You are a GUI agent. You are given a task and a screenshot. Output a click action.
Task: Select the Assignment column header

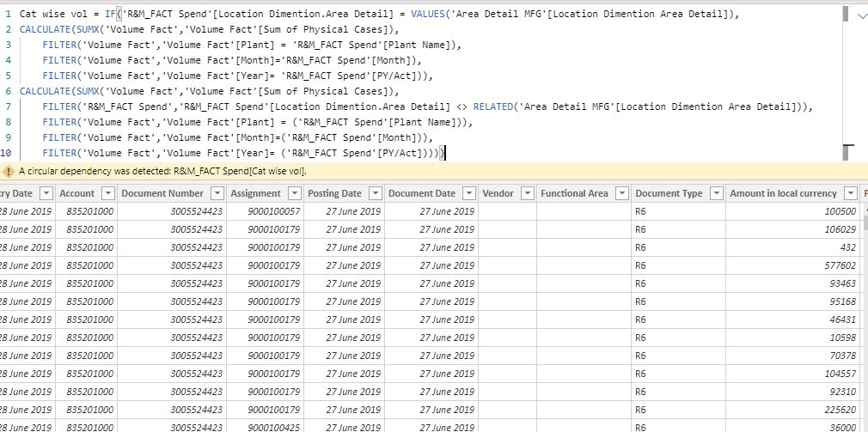coord(256,193)
